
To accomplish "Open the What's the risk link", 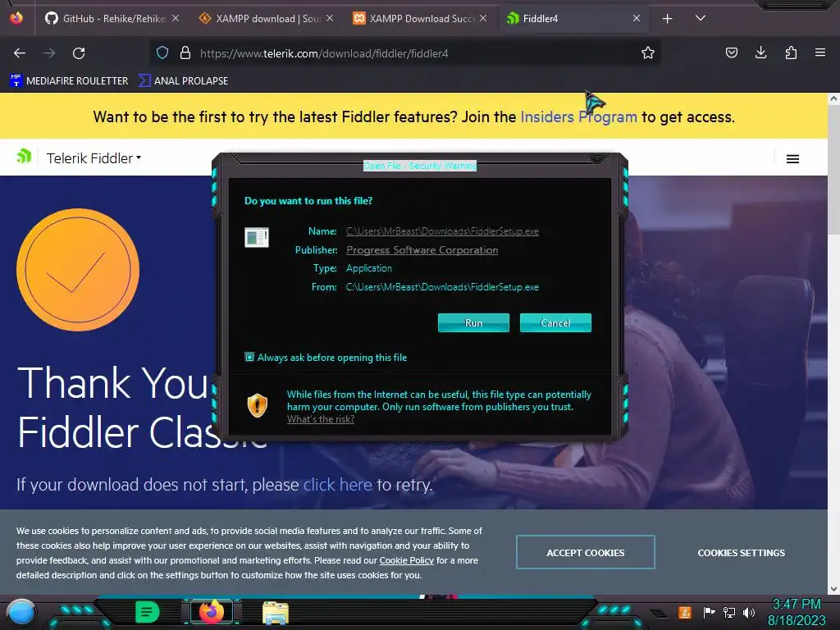I will [321, 419].
